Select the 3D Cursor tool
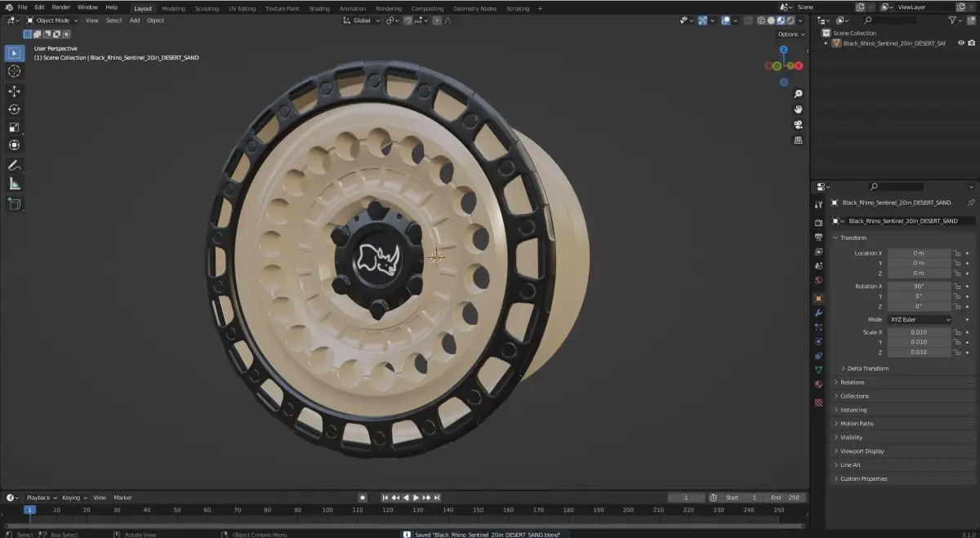The width and height of the screenshot is (980, 538). (x=14, y=71)
